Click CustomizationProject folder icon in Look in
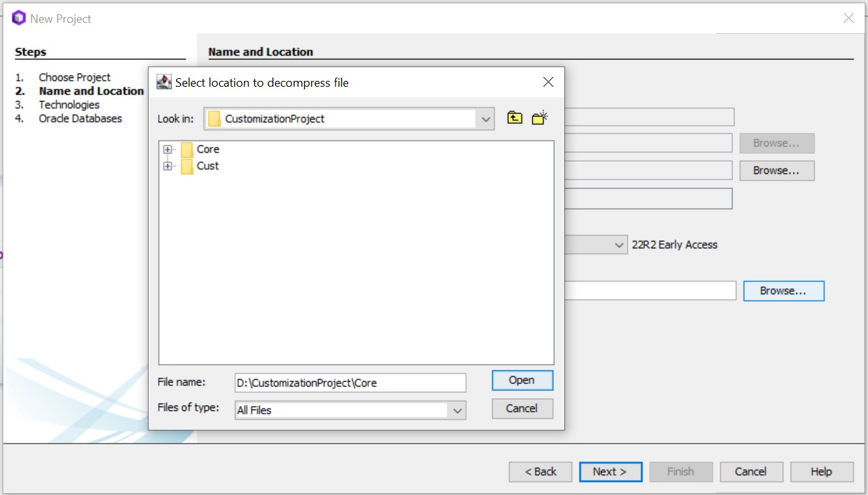 coord(214,119)
